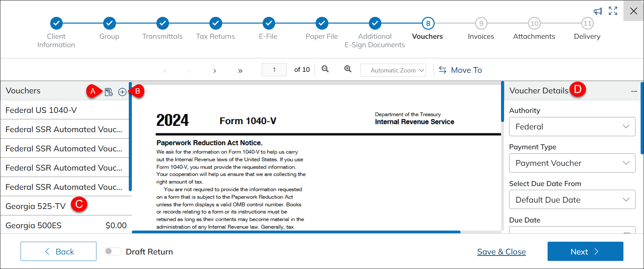Click the add voucher plus icon
Viewport: 644px width, 269px height.
[x=122, y=92]
